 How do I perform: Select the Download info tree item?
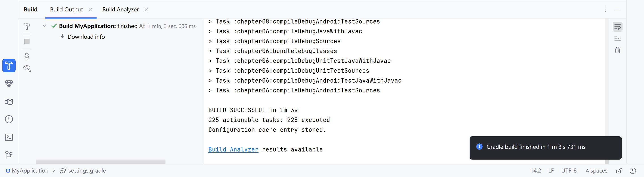(86, 37)
